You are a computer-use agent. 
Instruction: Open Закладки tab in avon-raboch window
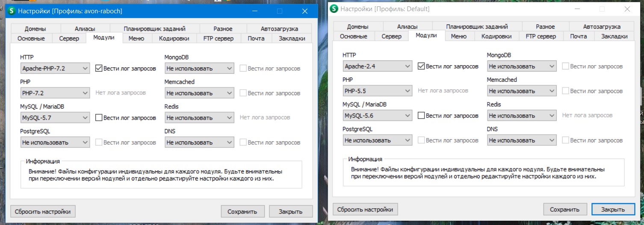click(x=292, y=39)
